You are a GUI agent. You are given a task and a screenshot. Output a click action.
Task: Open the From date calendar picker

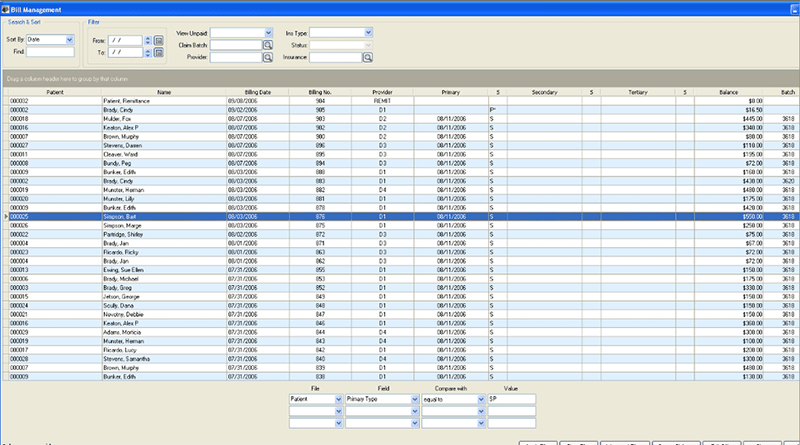tap(159, 40)
